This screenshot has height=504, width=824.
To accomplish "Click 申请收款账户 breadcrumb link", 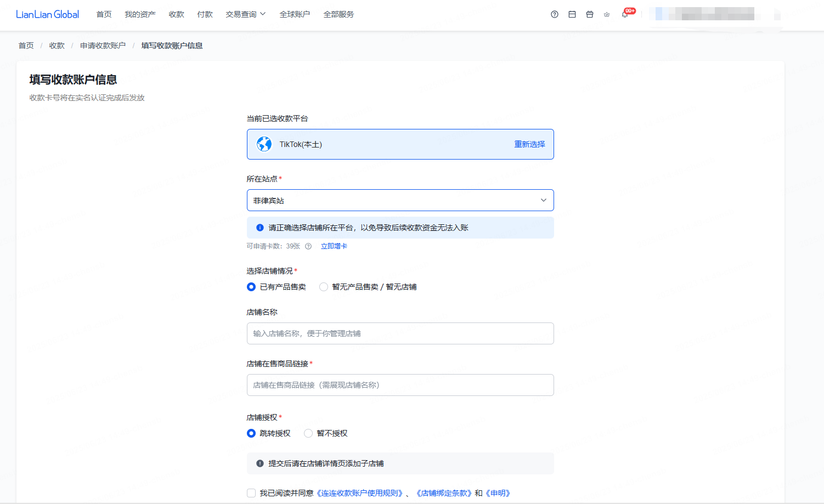I will 103,46.
